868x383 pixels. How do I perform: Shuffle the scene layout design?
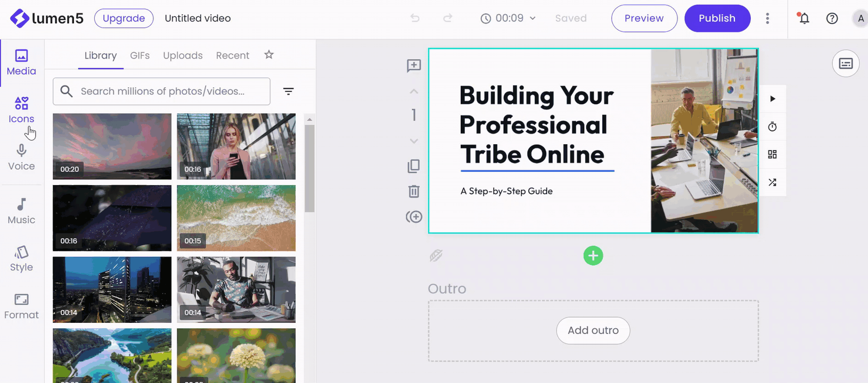coord(772,182)
